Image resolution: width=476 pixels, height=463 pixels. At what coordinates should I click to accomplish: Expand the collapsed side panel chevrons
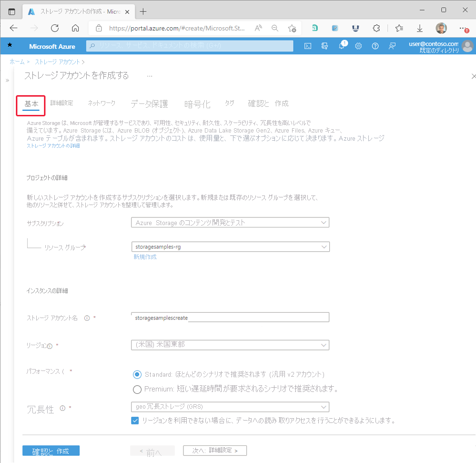pos(7,81)
